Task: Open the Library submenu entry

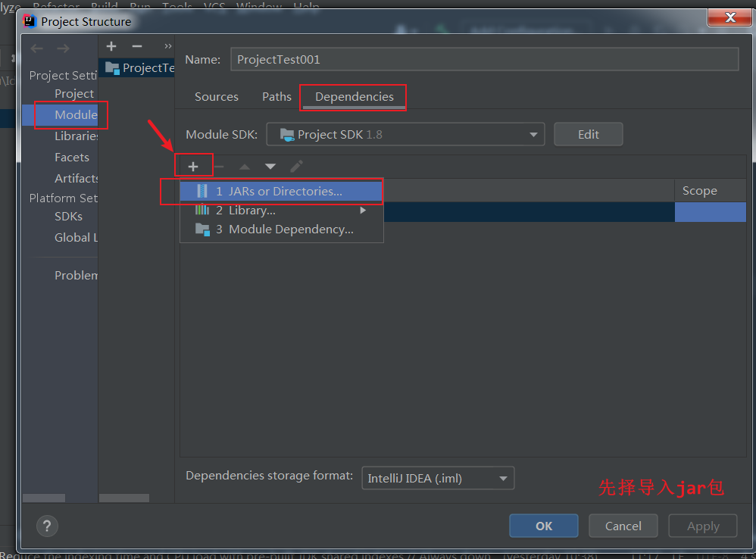Action: (x=282, y=211)
